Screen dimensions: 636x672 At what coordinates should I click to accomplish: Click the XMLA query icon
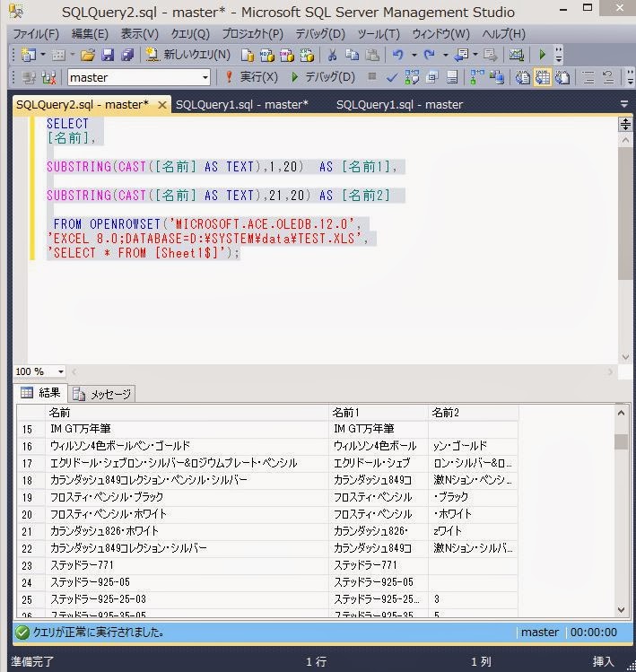click(307, 55)
